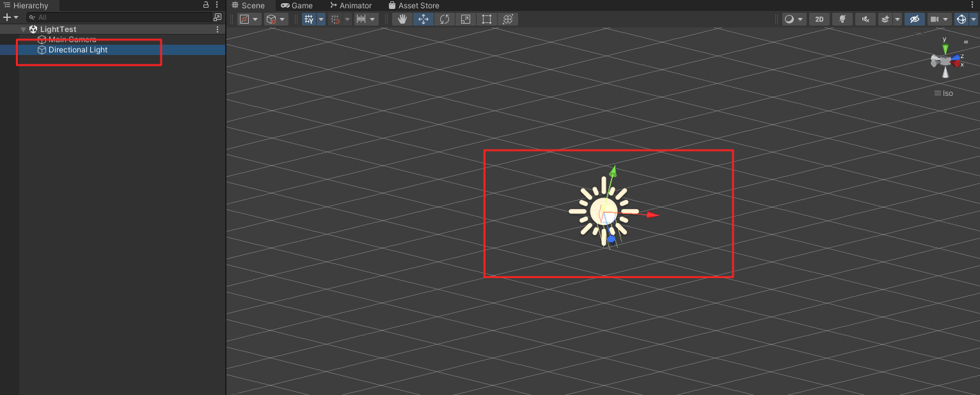This screenshot has width=980, height=395.
Task: Open draw mode shading dropdown
Action: (794, 19)
